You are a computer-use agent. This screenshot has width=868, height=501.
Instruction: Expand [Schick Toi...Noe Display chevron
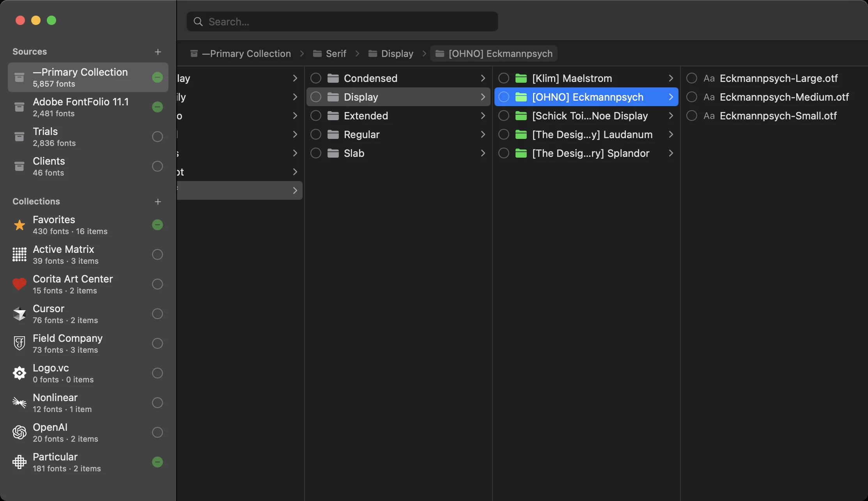[671, 116]
